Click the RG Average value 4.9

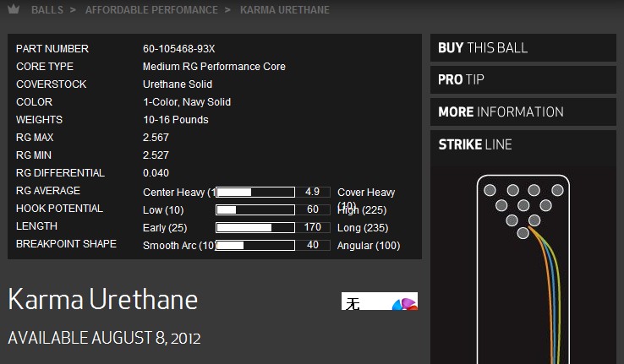312,192
